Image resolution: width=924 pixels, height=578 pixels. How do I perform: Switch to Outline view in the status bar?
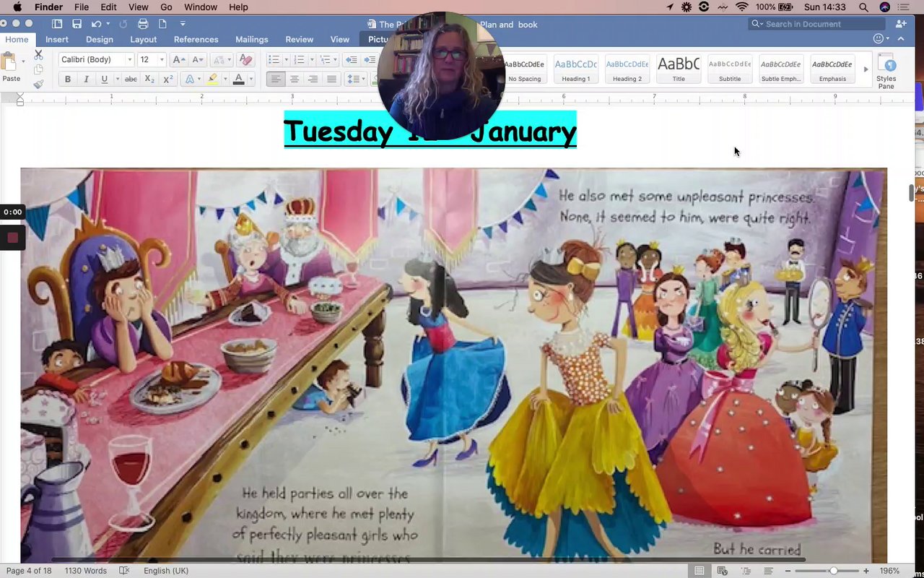point(746,571)
